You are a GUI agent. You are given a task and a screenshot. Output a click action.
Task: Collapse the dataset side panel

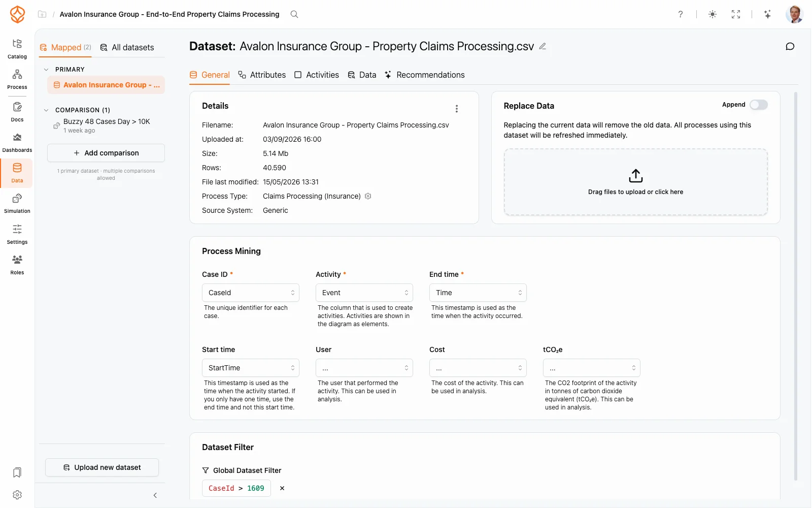(x=155, y=495)
